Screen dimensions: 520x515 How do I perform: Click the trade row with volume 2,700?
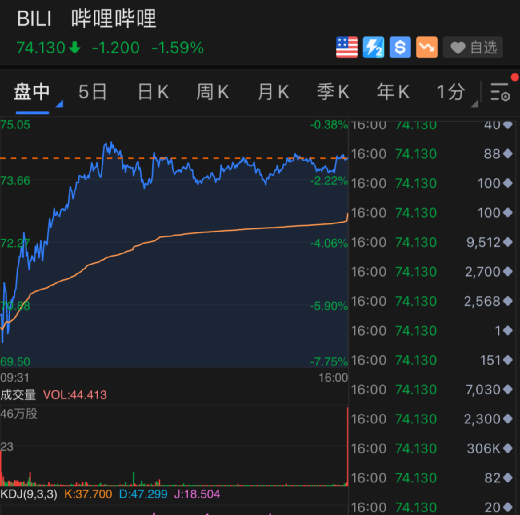(x=432, y=272)
